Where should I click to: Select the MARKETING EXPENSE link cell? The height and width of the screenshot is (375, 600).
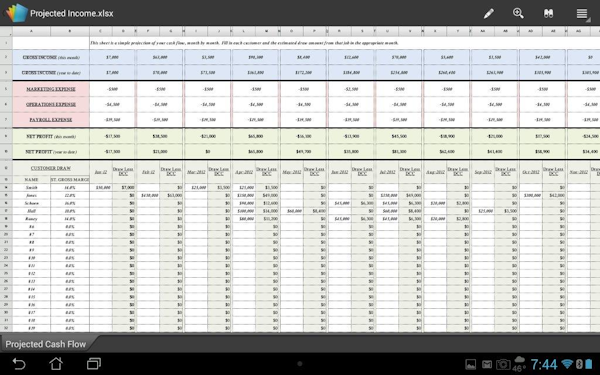coord(51,89)
